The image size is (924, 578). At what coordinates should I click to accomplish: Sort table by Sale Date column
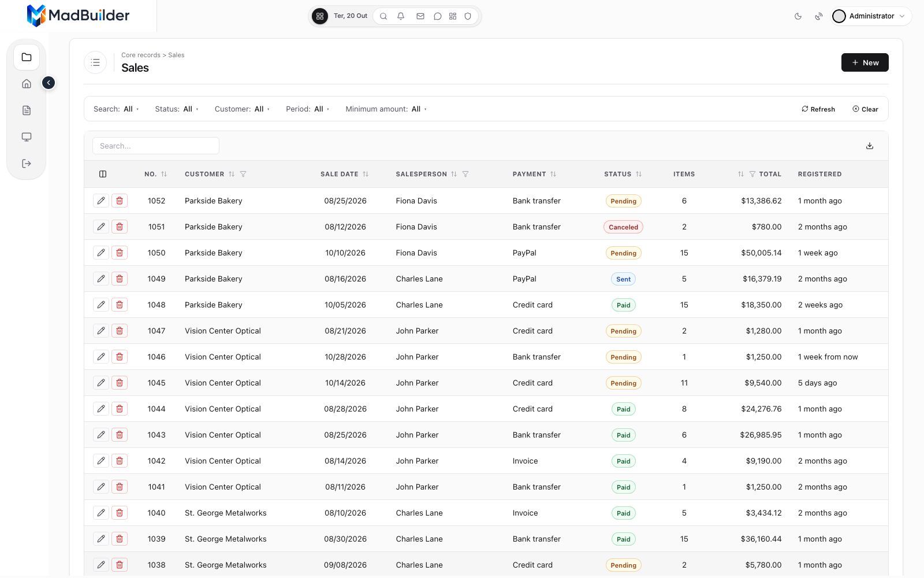pyautogui.click(x=366, y=174)
